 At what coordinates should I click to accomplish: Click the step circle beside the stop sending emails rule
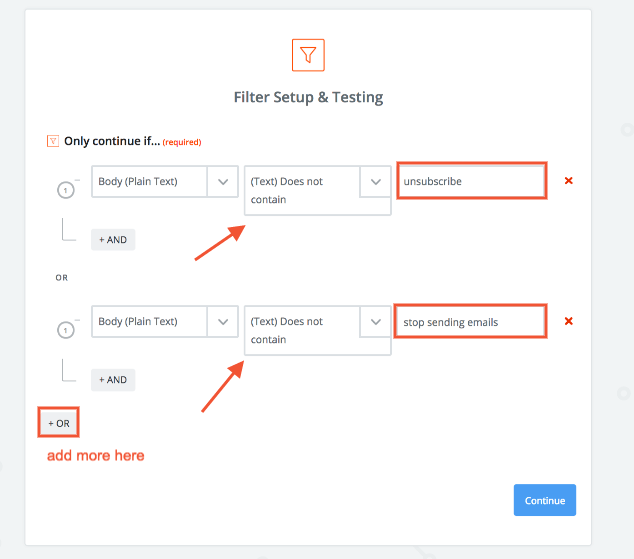tap(65, 329)
